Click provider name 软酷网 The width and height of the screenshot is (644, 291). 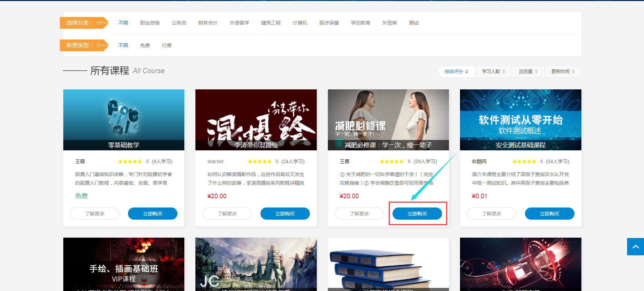479,161
